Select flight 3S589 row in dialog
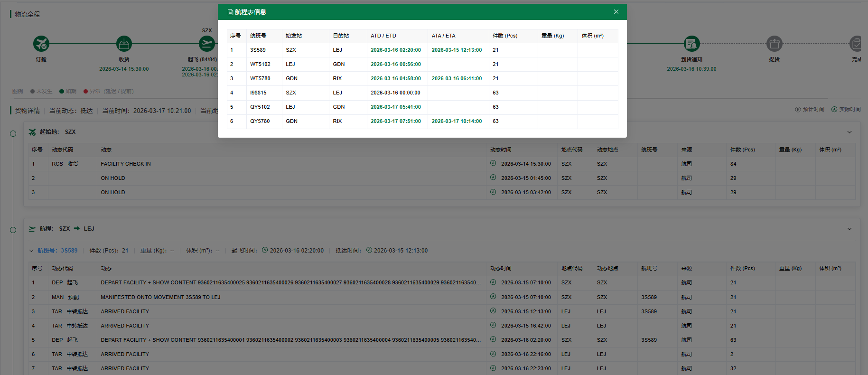This screenshot has height=375, width=868. click(x=422, y=50)
